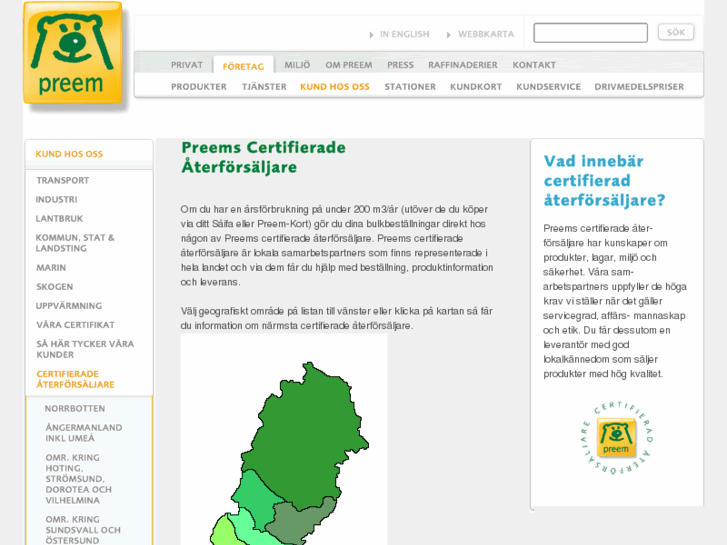Open Industri in the sidebar
Screen dimensions: 727x545
pyautogui.click(x=57, y=199)
